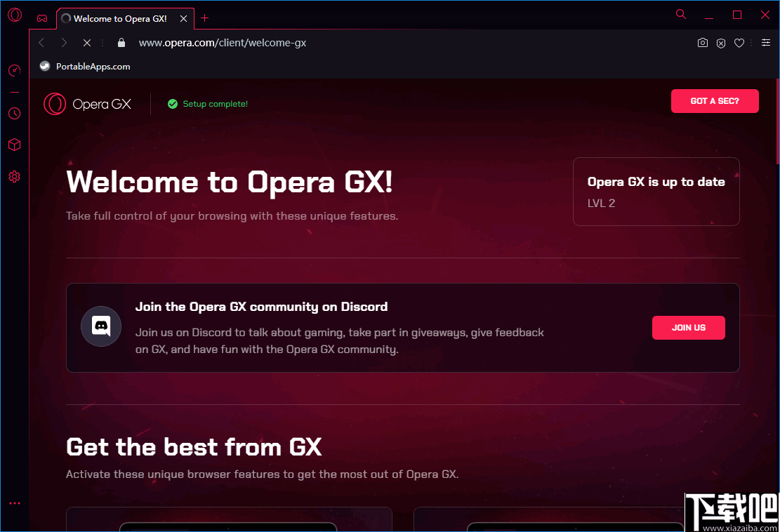Switch to the Welcome to Opera GX tab
Screen dimensions: 780x532
pos(119,19)
